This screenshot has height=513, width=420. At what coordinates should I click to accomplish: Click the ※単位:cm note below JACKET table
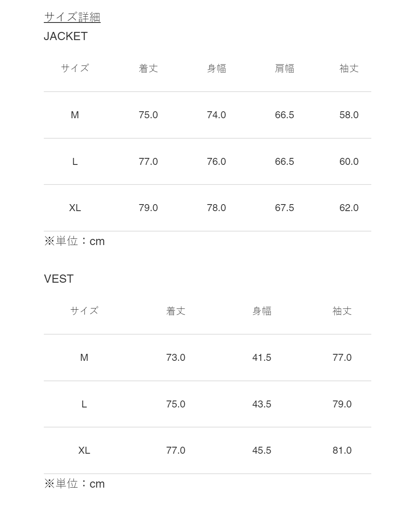75,241
